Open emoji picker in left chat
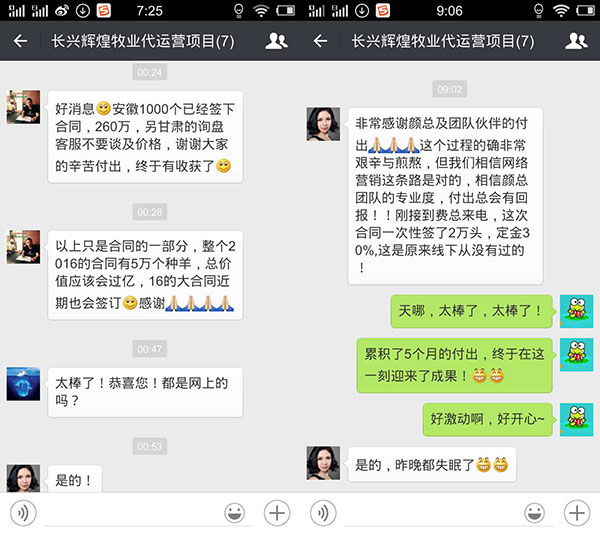This screenshot has height=533, width=600. [x=234, y=513]
